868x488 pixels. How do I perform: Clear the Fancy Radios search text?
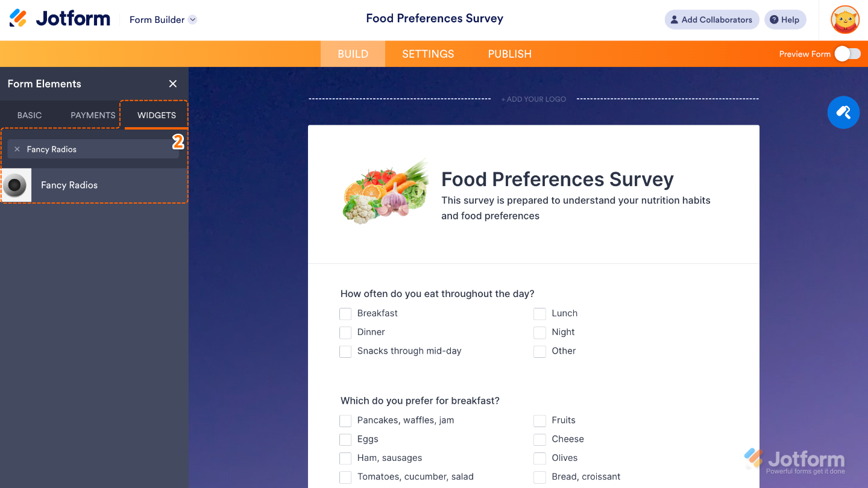pos(17,149)
